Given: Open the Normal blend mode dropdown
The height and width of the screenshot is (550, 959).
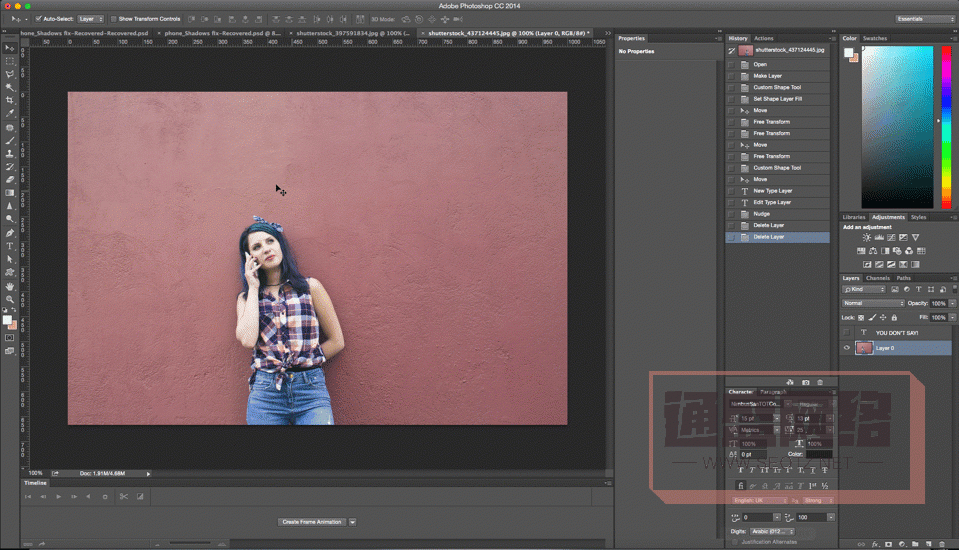Looking at the screenshot, I should 873,303.
